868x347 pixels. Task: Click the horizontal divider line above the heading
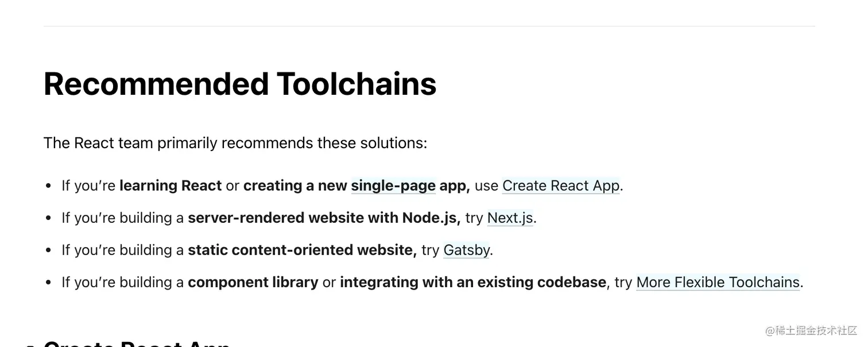point(429,26)
